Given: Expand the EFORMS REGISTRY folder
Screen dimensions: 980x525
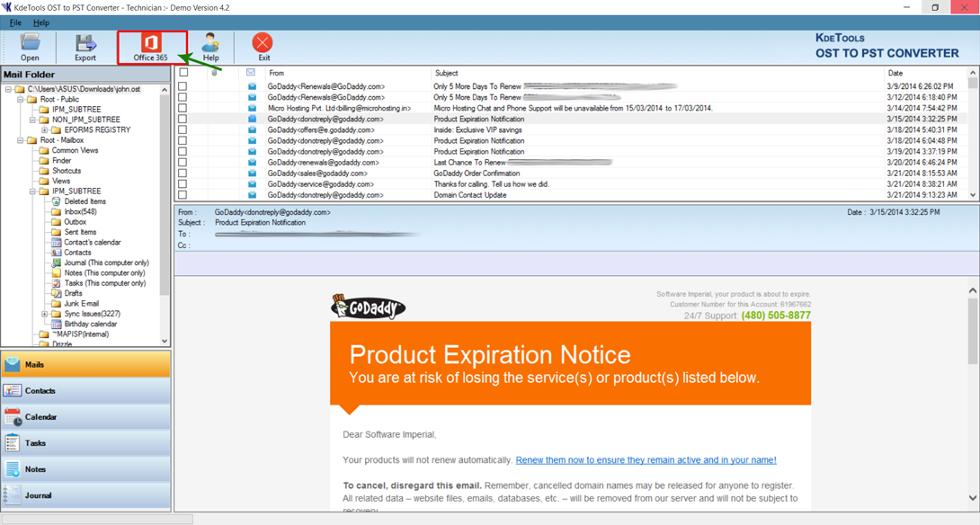Looking at the screenshot, I should [x=45, y=130].
